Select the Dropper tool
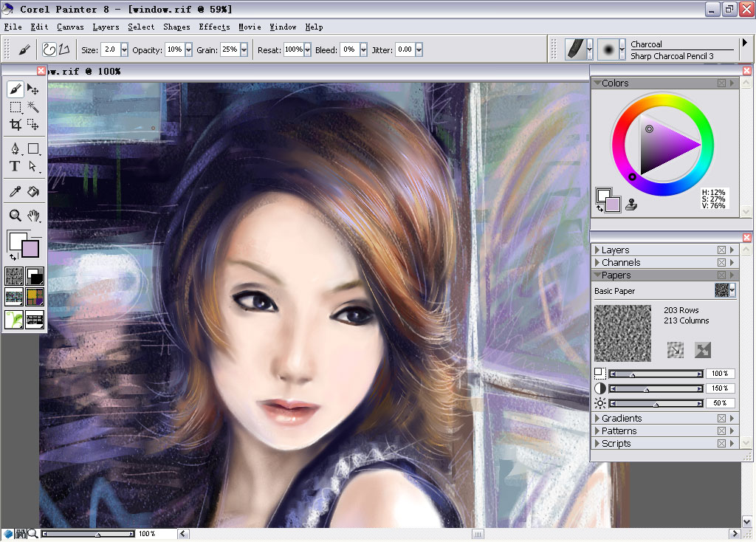The height and width of the screenshot is (542, 756). tap(15, 191)
